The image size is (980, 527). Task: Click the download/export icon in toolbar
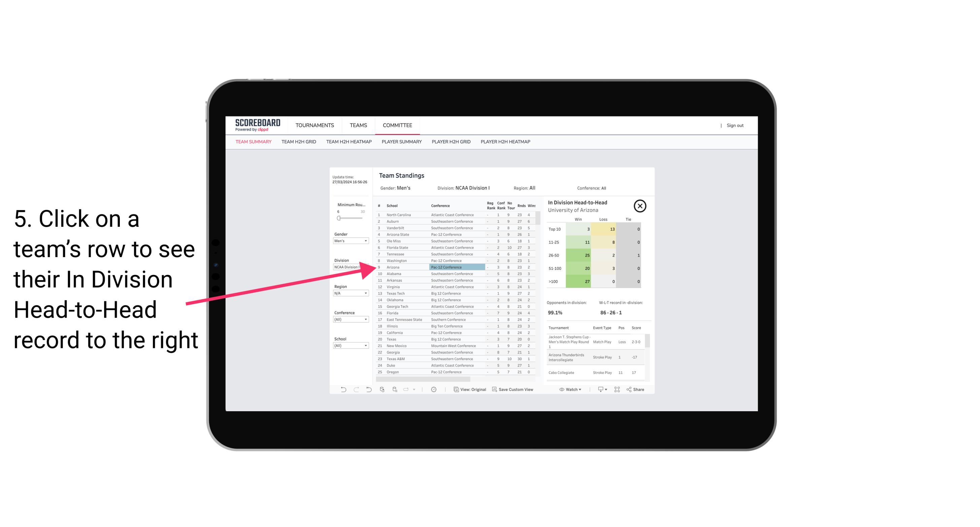600,390
